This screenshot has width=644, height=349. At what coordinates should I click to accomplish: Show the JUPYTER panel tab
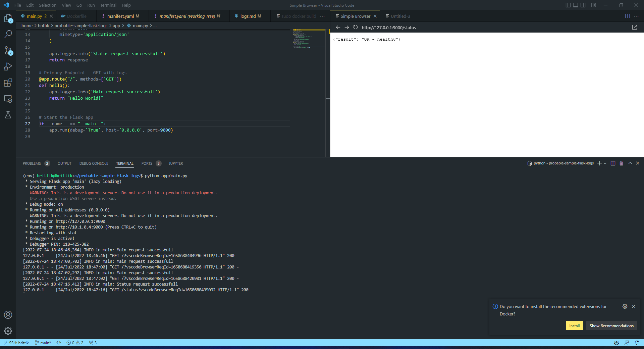176,163
